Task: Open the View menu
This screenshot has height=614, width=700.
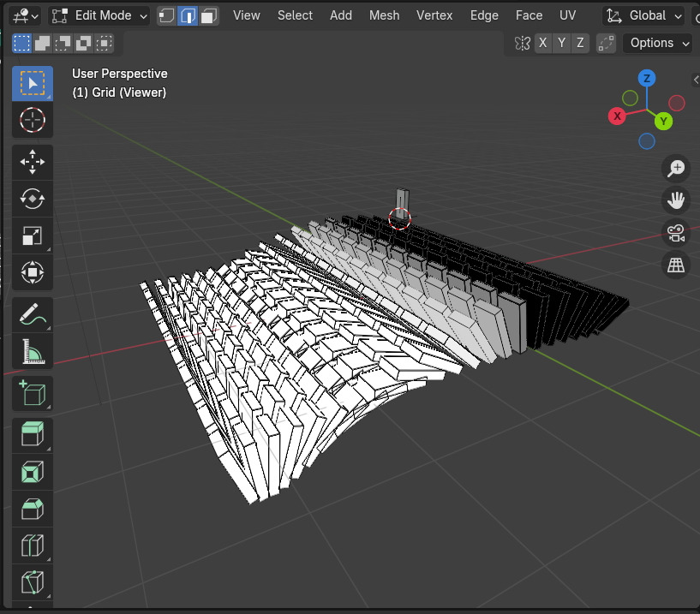Action: pyautogui.click(x=247, y=15)
